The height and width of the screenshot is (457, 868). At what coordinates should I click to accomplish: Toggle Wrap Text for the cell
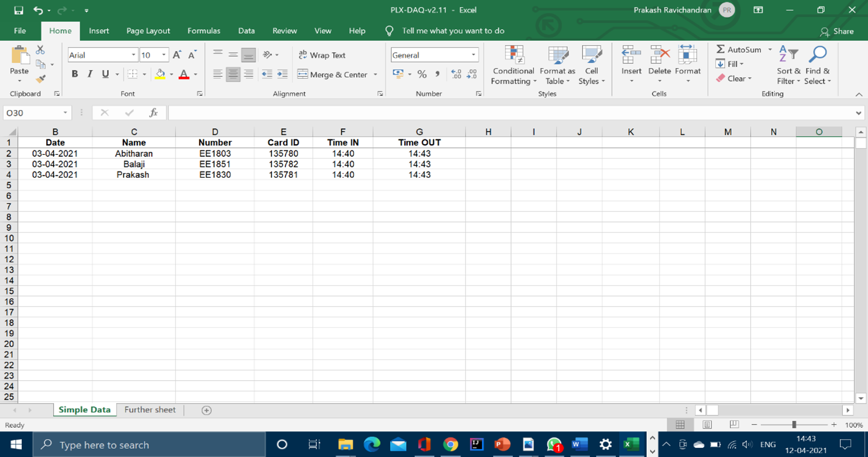(322, 55)
